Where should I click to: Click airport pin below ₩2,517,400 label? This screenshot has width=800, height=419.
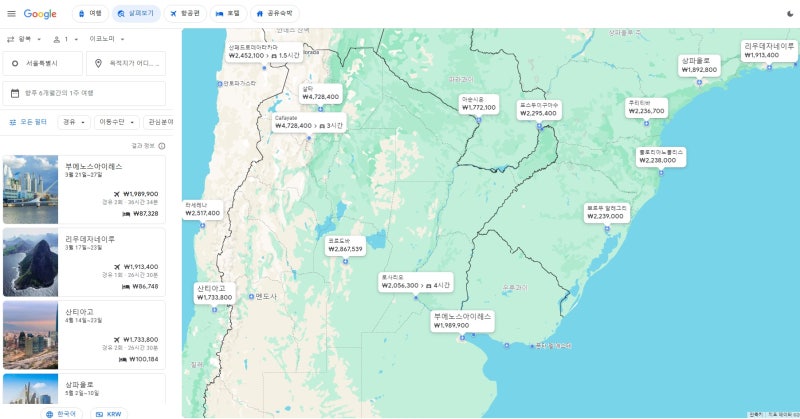point(203,226)
